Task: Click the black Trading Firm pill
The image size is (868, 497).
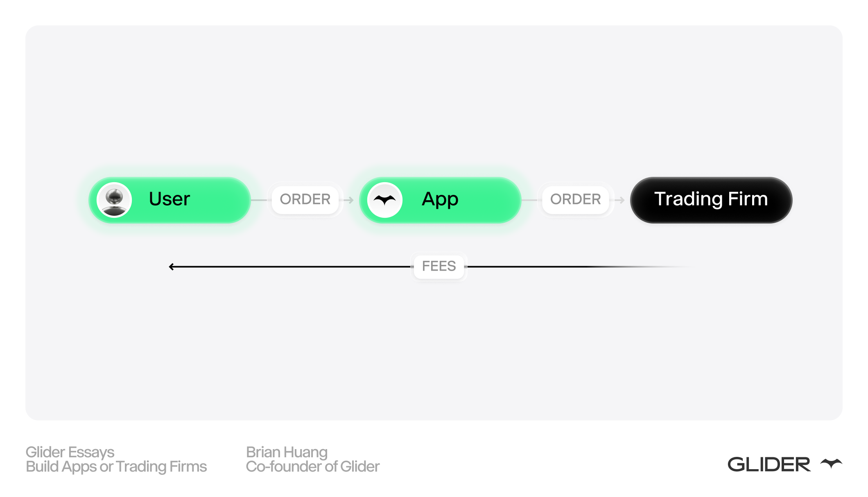Action: click(711, 200)
